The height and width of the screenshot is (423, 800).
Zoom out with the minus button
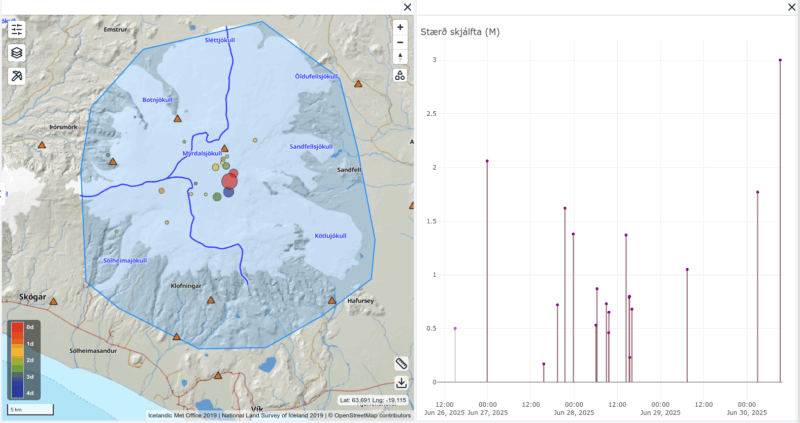coord(400,42)
